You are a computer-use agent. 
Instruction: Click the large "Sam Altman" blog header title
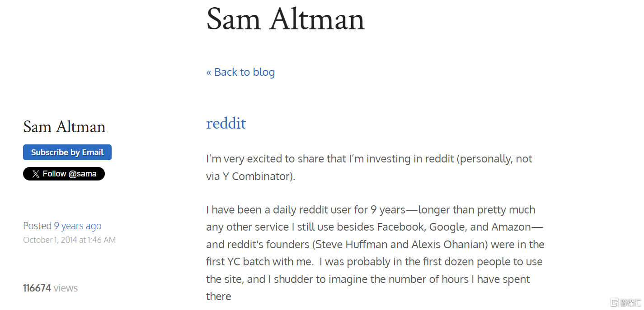[285, 19]
